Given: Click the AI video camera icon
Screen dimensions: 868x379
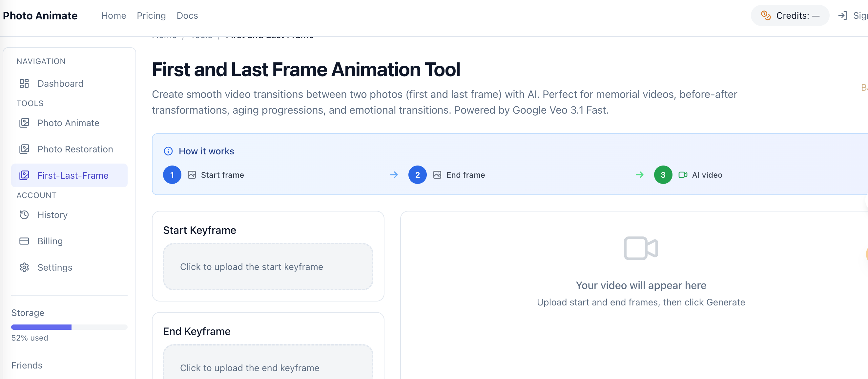Looking at the screenshot, I should [683, 175].
